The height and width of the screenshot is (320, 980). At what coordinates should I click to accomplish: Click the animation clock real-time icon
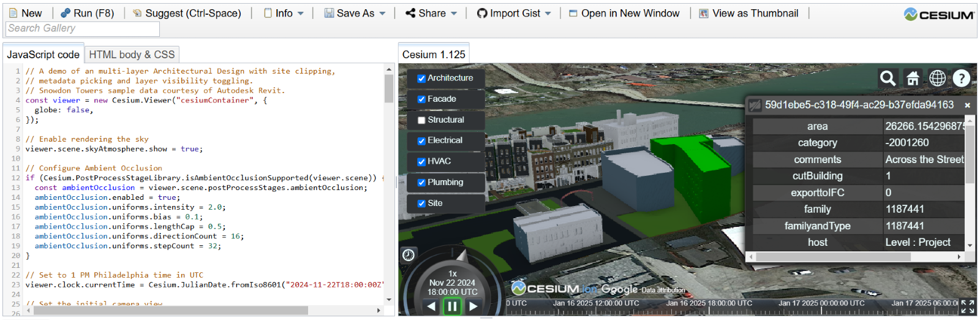point(409,255)
